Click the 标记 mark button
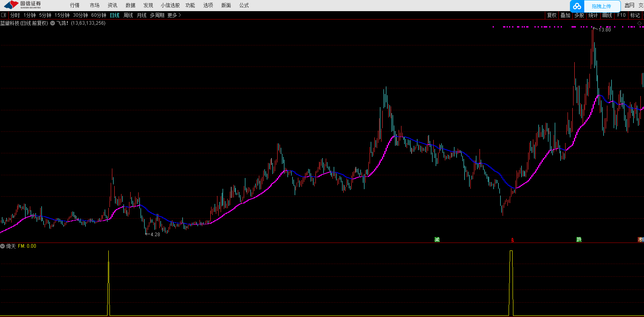The height and width of the screenshot is (317, 644). pyautogui.click(x=635, y=15)
